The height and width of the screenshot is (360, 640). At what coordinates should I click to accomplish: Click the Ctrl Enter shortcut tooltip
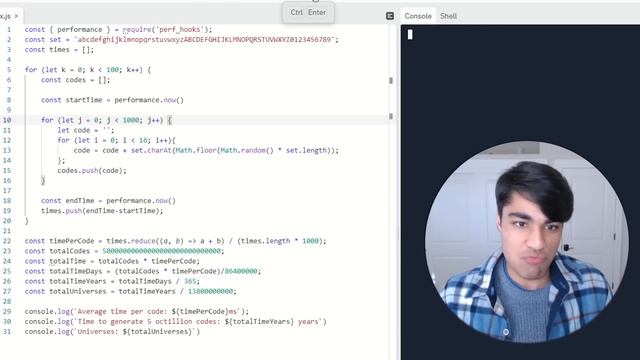coord(308,12)
